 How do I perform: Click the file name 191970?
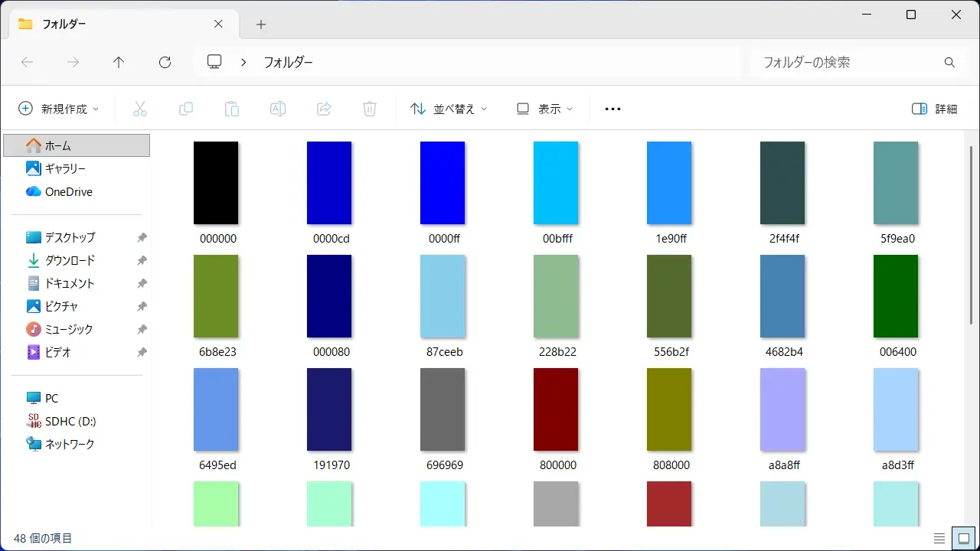click(x=332, y=465)
